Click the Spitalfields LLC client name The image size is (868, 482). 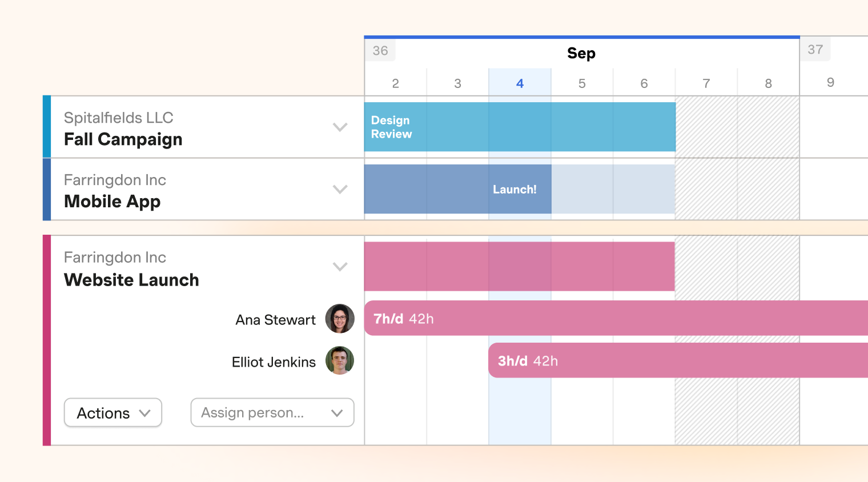pyautogui.click(x=118, y=118)
